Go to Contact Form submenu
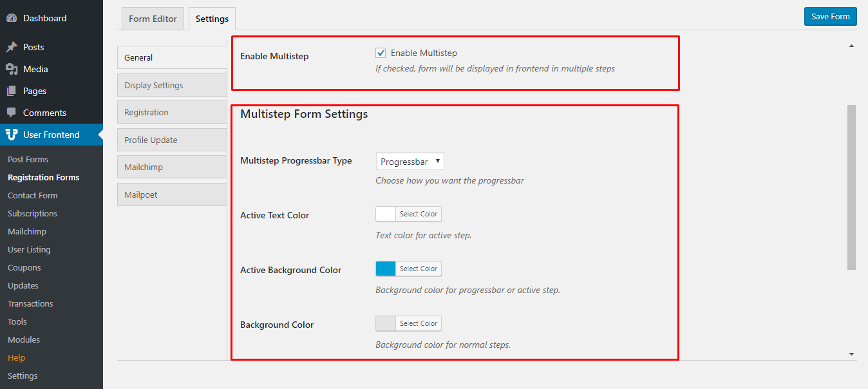The height and width of the screenshot is (389, 868). 33,195
